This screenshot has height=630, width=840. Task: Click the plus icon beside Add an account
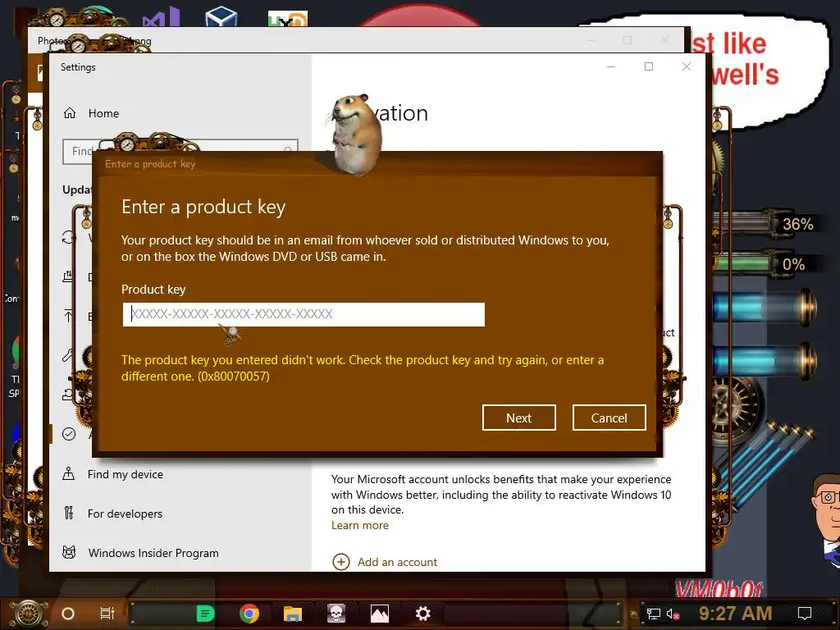tap(341, 562)
